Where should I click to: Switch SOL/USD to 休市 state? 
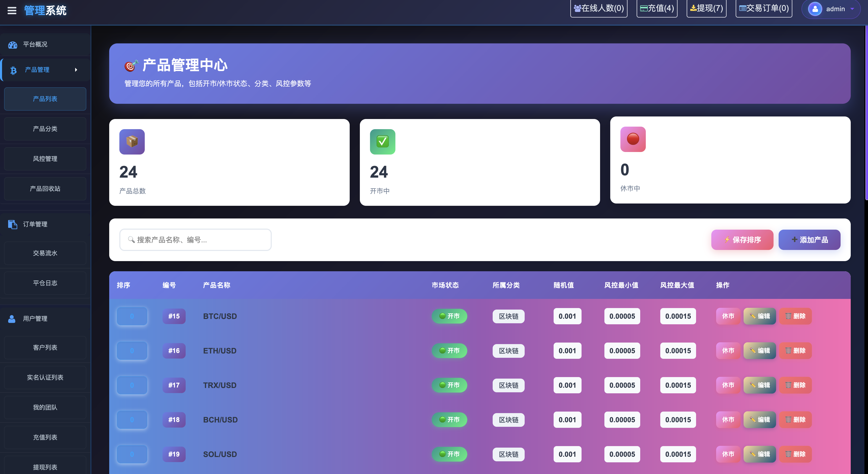[728, 454]
